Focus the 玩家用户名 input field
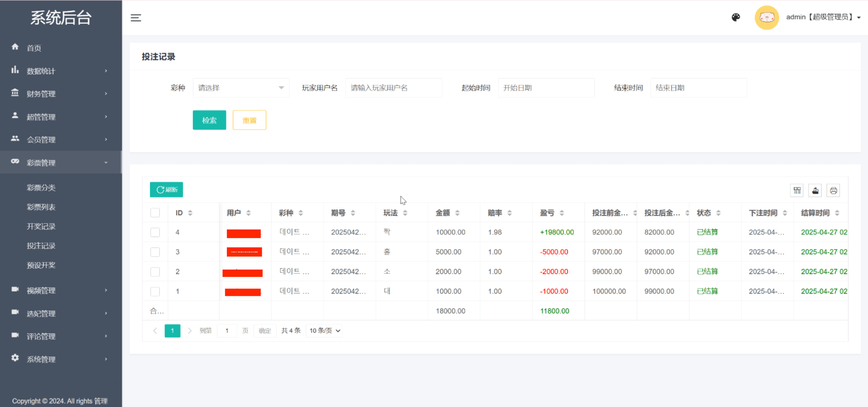The image size is (868, 407). pyautogui.click(x=393, y=88)
